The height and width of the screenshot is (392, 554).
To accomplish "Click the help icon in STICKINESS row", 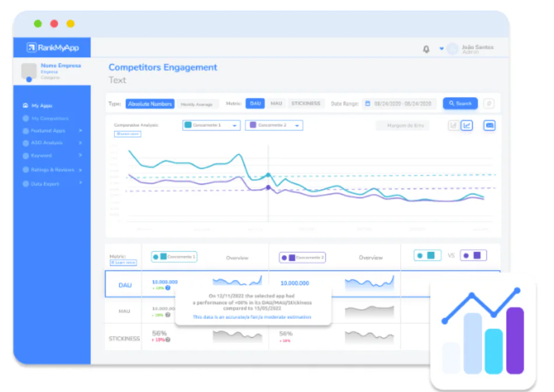I will [168, 339].
